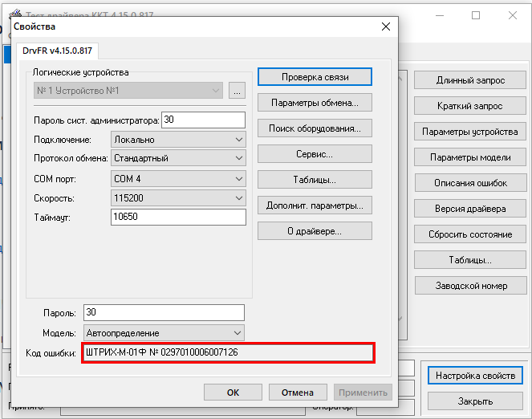532x419 pixels.
Task: Expand the Подключение dropdown
Action: click(178, 140)
